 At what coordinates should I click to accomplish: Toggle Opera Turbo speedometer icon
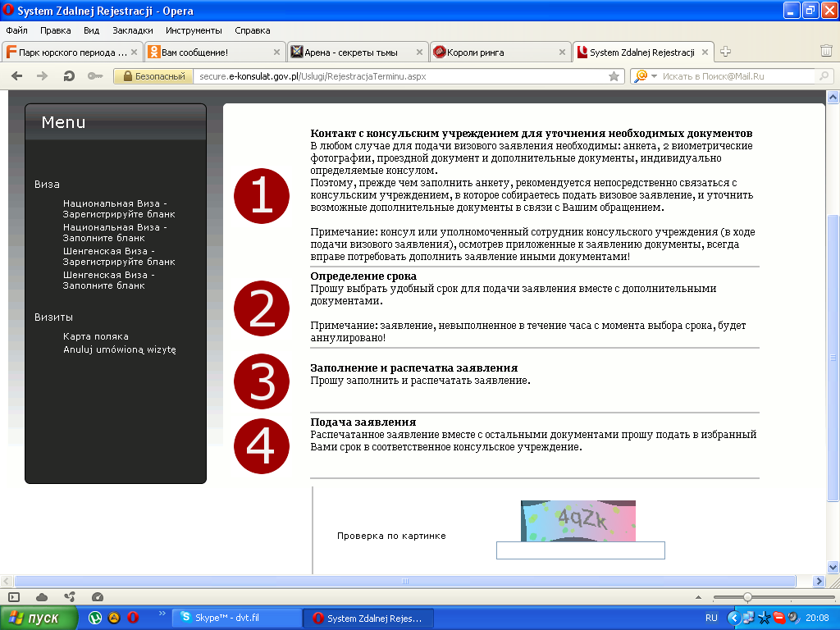pos(97,597)
